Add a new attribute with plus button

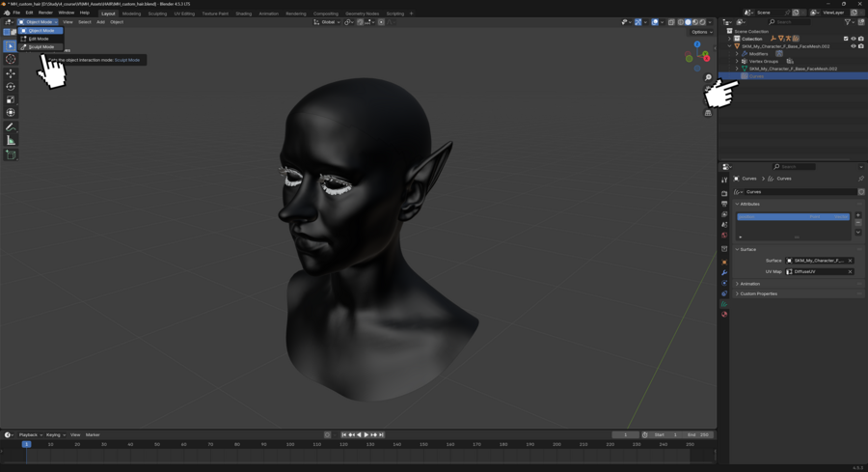tap(858, 215)
